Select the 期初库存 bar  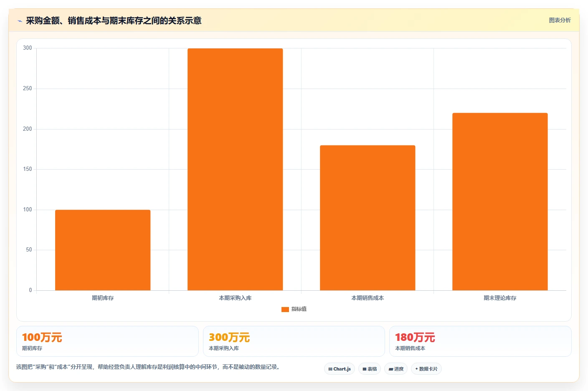coord(103,250)
